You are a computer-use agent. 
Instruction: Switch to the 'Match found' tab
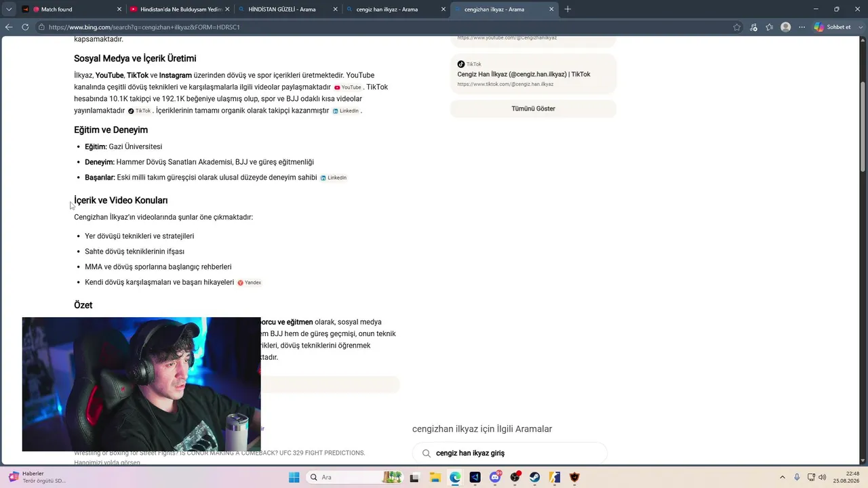pyautogui.click(x=71, y=9)
